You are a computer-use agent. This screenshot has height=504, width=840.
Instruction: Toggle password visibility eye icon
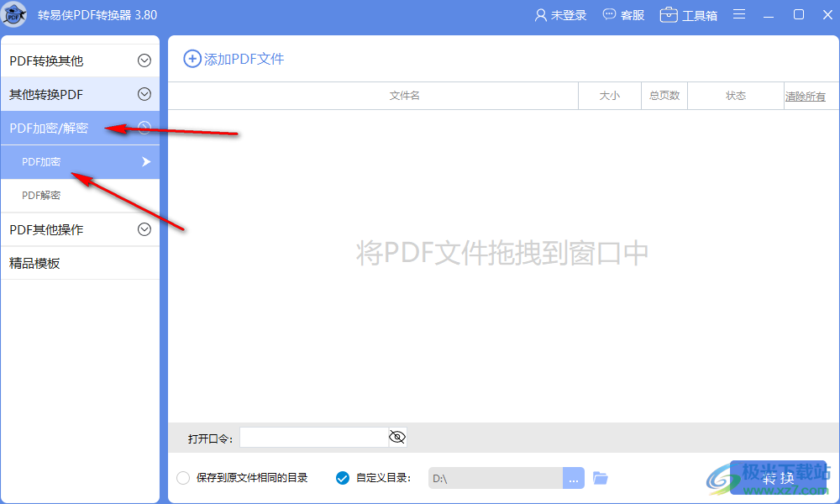397,438
